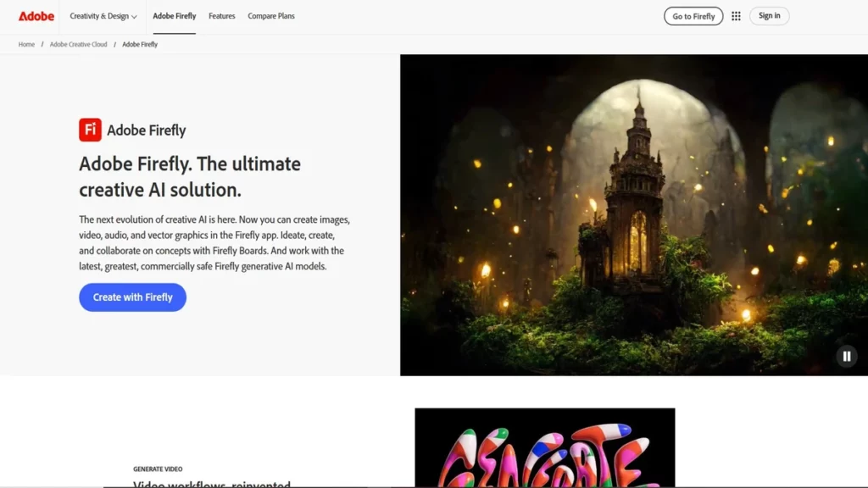Click the red Fi Adobe Firefly icon
The width and height of the screenshot is (868, 488).
[90, 130]
